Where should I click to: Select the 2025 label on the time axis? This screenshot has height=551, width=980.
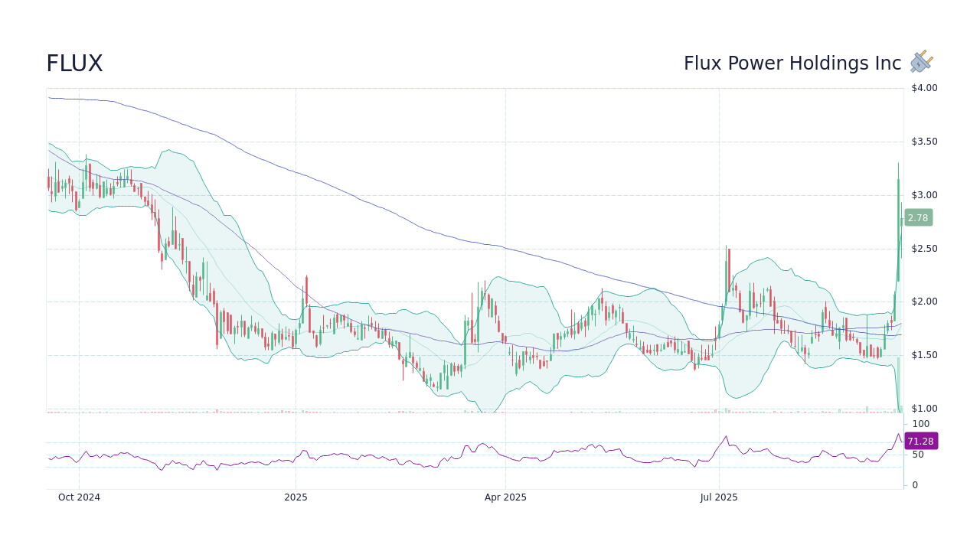(x=296, y=497)
